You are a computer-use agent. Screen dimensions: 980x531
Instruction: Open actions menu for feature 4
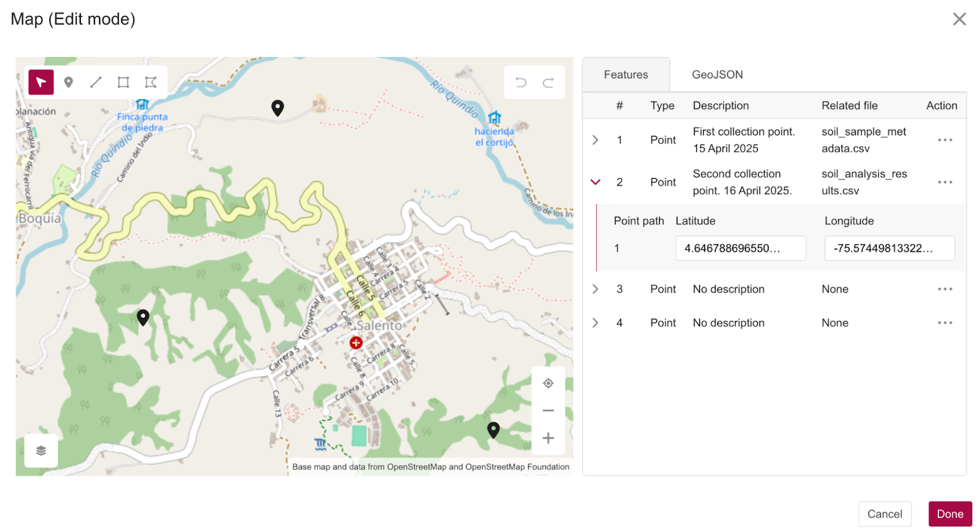point(945,323)
